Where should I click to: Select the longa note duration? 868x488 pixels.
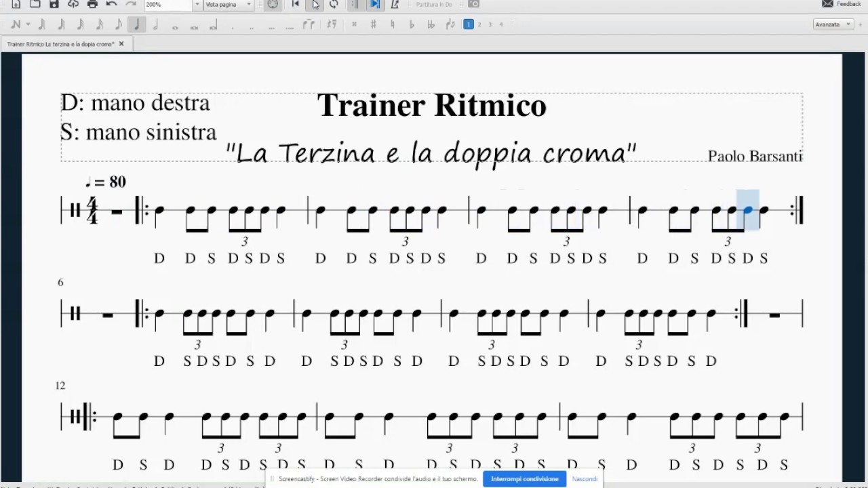tap(213, 25)
